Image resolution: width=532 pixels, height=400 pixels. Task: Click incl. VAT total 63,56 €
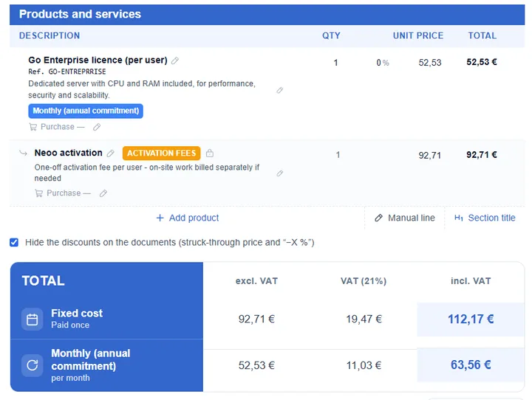point(471,365)
